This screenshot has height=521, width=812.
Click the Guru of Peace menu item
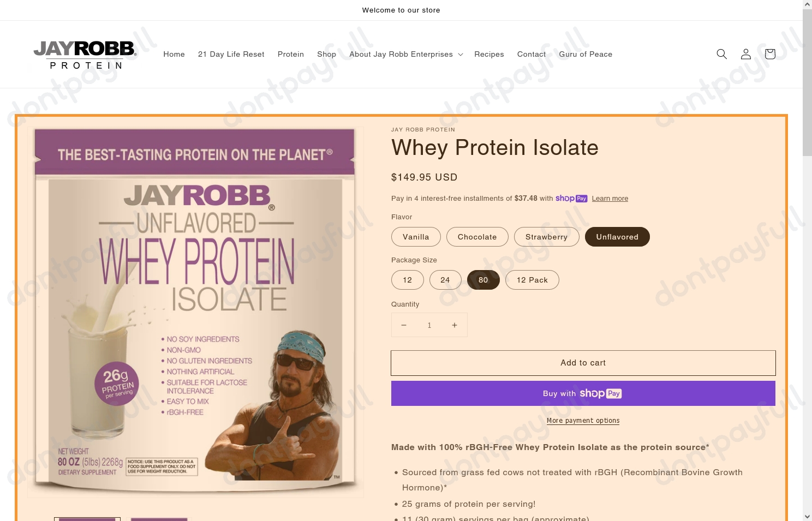tap(586, 54)
